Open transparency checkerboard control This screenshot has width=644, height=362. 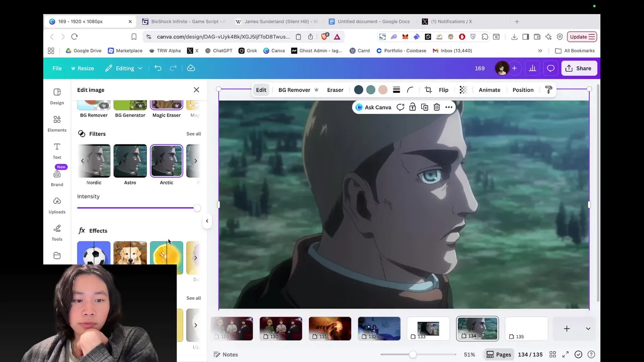[463, 90]
